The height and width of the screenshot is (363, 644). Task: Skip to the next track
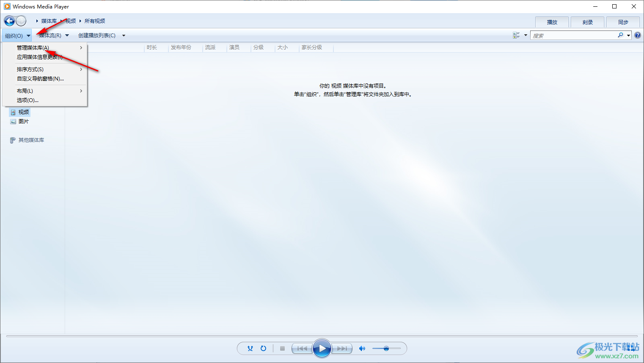click(x=342, y=349)
